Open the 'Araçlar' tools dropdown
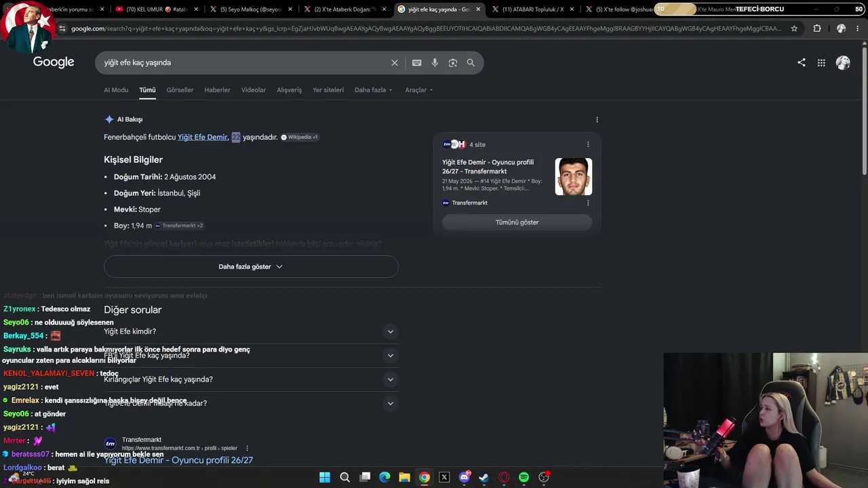Image resolution: width=868 pixels, height=488 pixels. tap(418, 90)
